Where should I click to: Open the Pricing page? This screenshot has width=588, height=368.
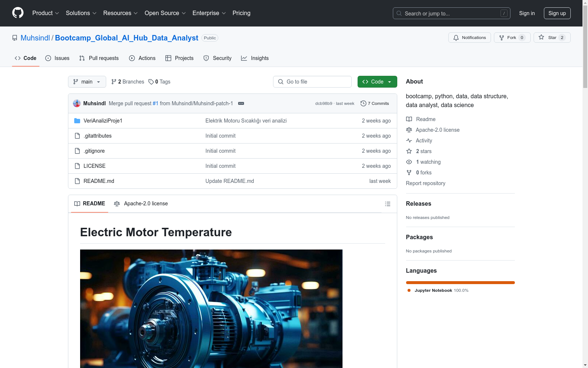click(x=241, y=13)
